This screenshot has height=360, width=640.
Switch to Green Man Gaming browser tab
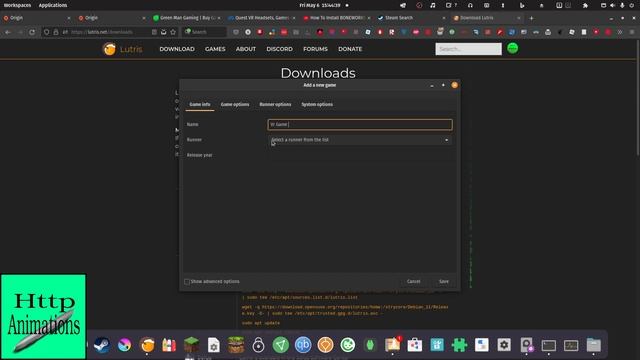click(187, 18)
